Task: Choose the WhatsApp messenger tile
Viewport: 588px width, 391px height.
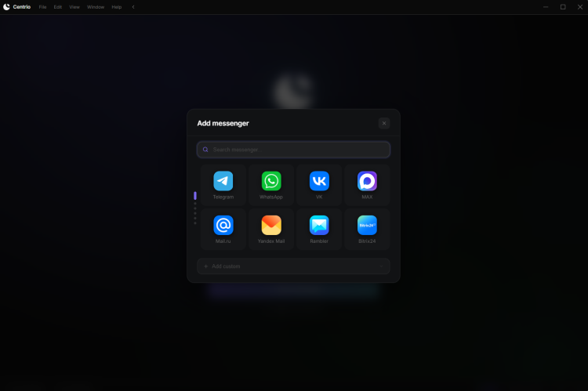Action: point(271,185)
